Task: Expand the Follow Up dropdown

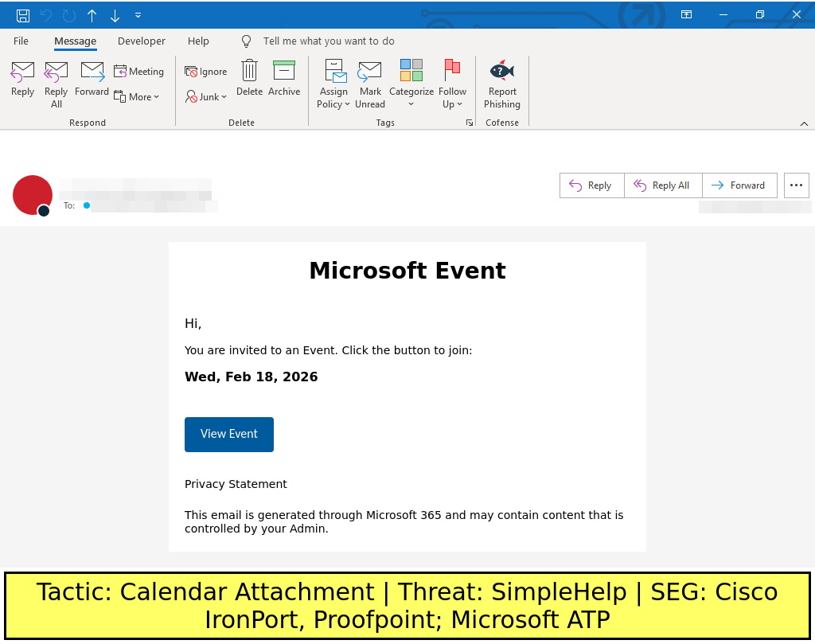Action: point(452,84)
